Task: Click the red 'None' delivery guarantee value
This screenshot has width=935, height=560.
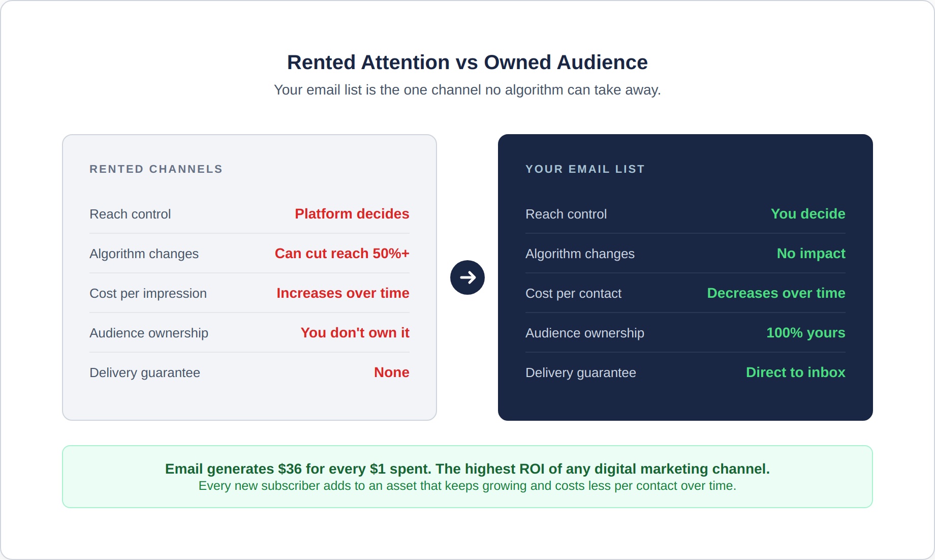Action: point(391,372)
